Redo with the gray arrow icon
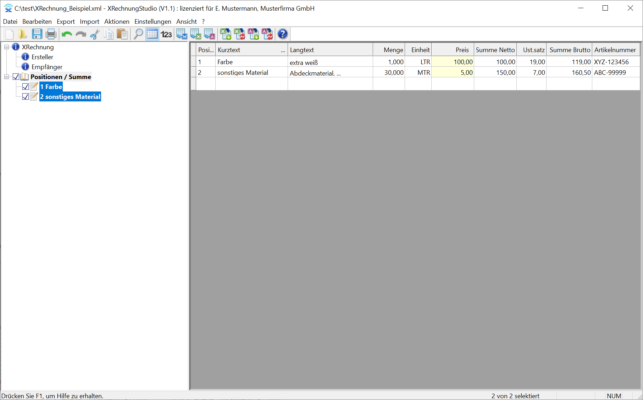Viewport: 643px width, 400px height. point(81,34)
